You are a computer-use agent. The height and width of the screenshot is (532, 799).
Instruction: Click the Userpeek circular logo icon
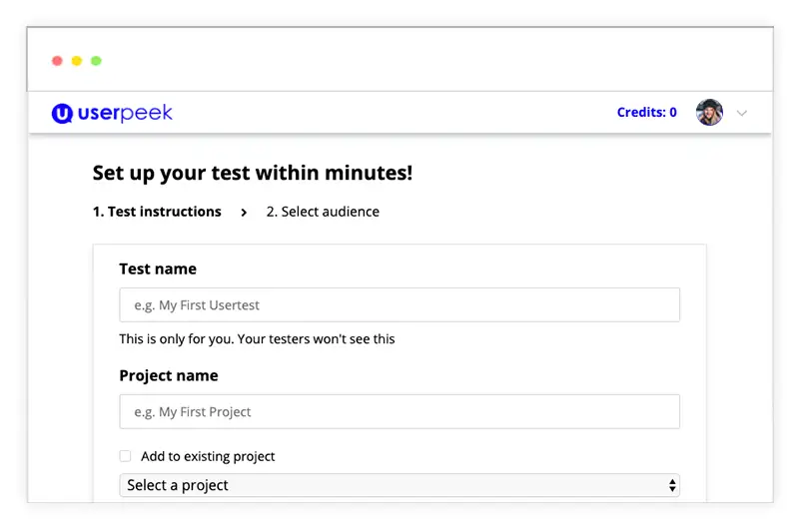(x=63, y=113)
